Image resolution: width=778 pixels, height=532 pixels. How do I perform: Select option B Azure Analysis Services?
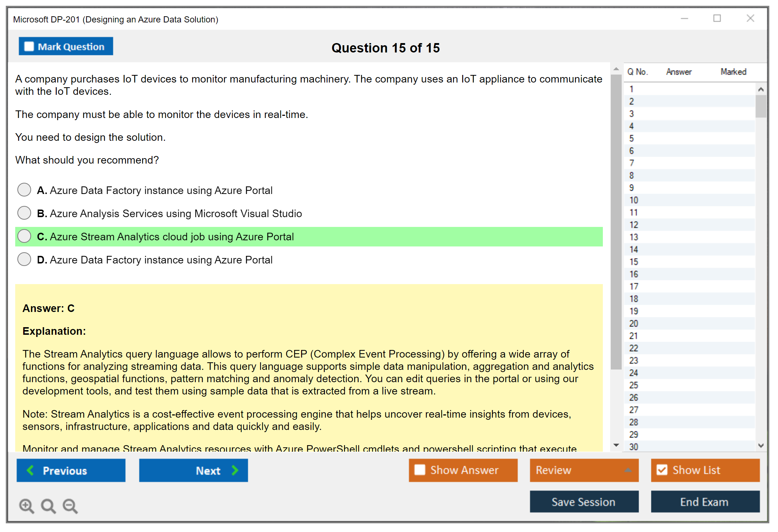(24, 213)
